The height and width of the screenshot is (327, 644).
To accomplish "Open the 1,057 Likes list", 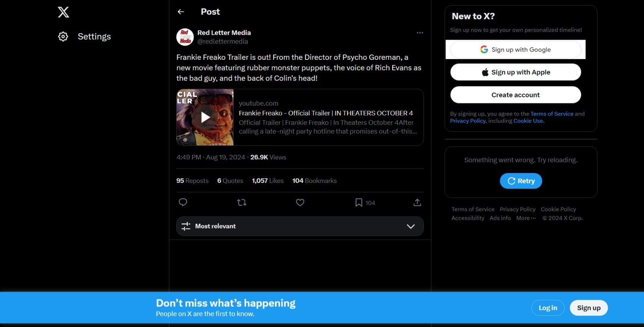I will click(268, 181).
